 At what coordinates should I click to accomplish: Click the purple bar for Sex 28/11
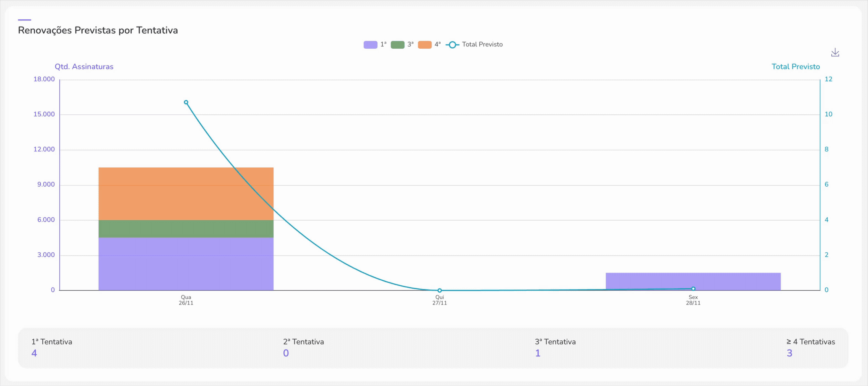point(693,280)
